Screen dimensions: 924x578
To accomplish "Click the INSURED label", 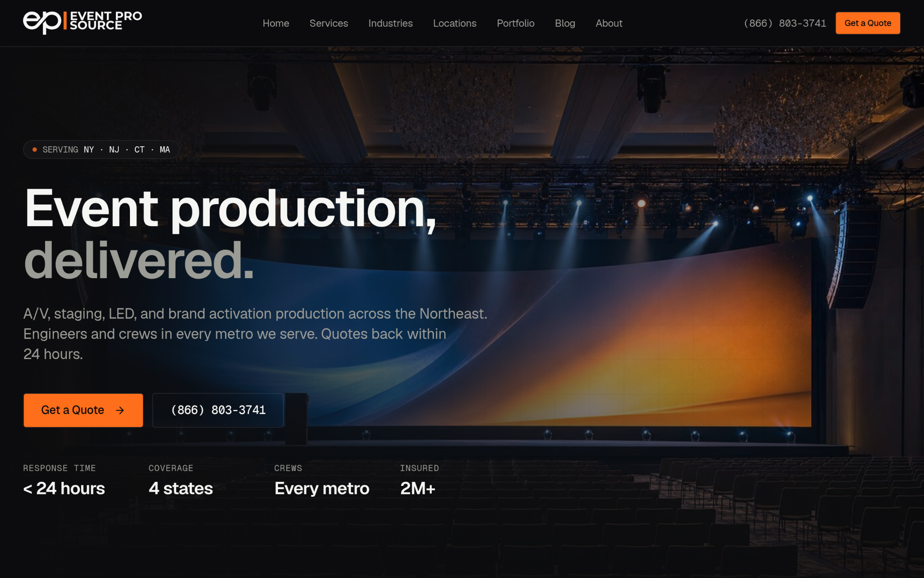I will click(x=419, y=468).
